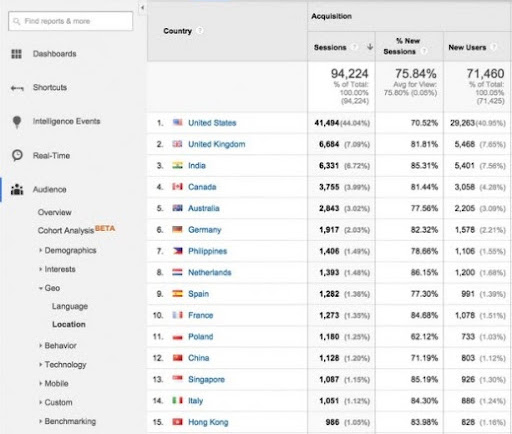512x434 pixels.
Task: Click the Country column header
Action: 177,31
